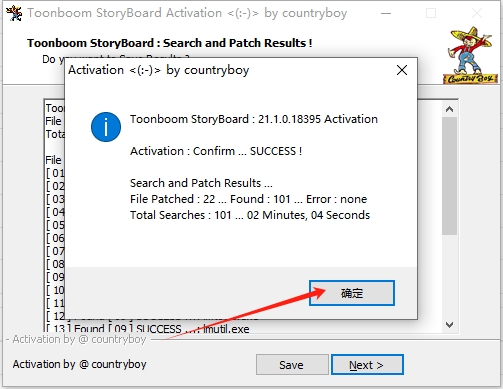Confirm the dialog with the 确定 button
Screen dimensions: 503x389
point(352,293)
